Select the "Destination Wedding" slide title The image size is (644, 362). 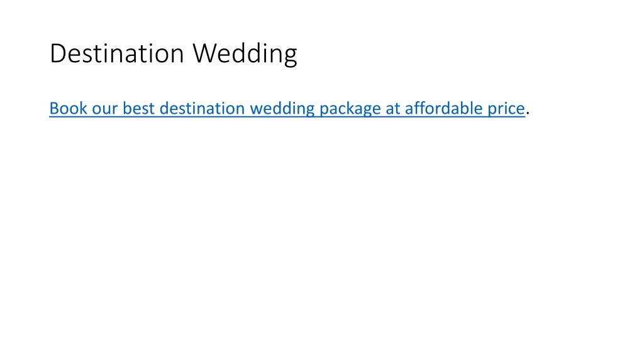pyautogui.click(x=174, y=54)
